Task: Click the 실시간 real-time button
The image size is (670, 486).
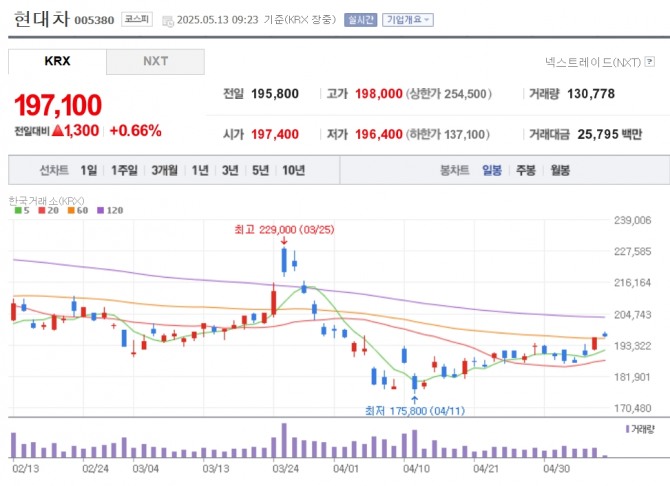Action: [x=361, y=20]
